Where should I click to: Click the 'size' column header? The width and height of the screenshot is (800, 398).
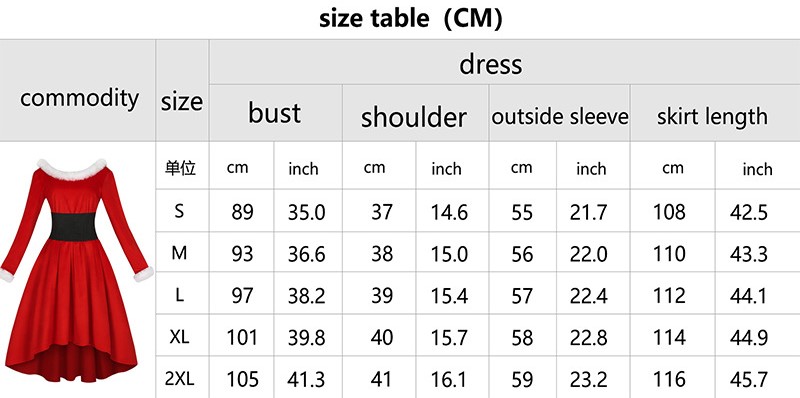(x=182, y=91)
